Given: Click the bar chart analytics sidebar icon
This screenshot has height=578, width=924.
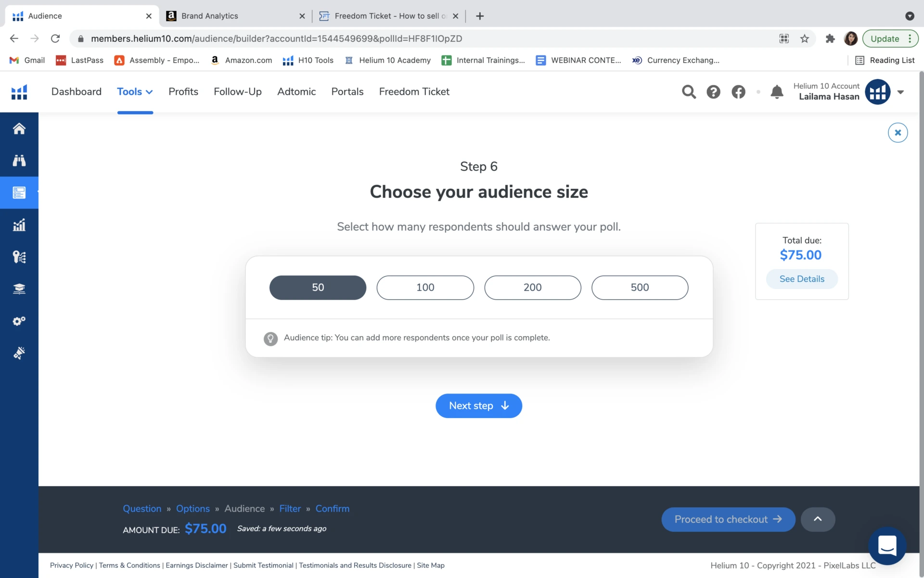Looking at the screenshot, I should click(19, 225).
